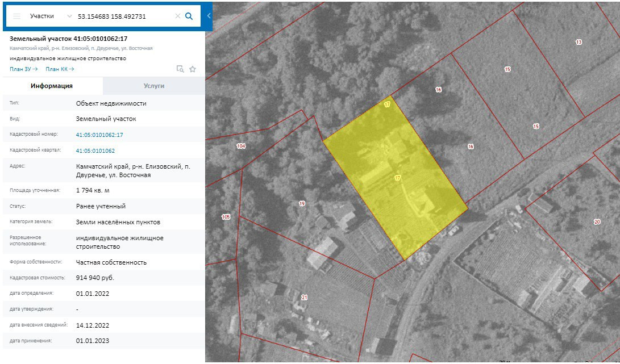Select parcel labeled 19 on map
620x364 pixels.
pos(302,203)
